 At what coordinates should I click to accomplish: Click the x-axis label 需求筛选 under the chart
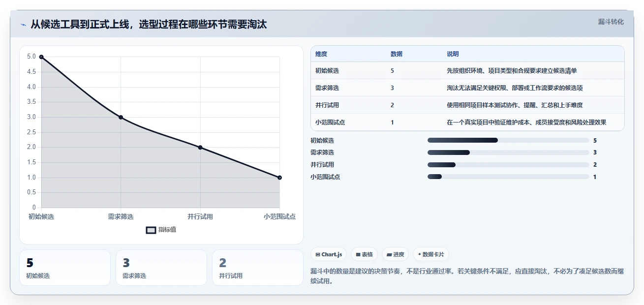pos(121,216)
